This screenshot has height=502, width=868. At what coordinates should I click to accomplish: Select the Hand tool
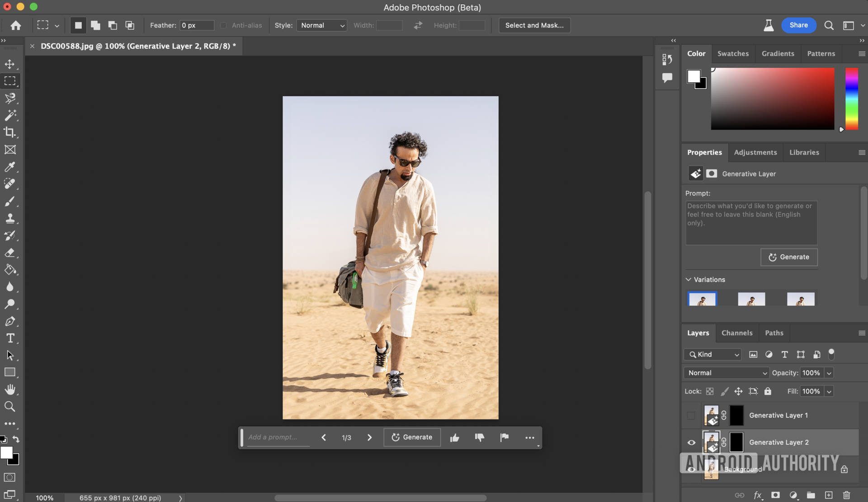pyautogui.click(x=10, y=389)
